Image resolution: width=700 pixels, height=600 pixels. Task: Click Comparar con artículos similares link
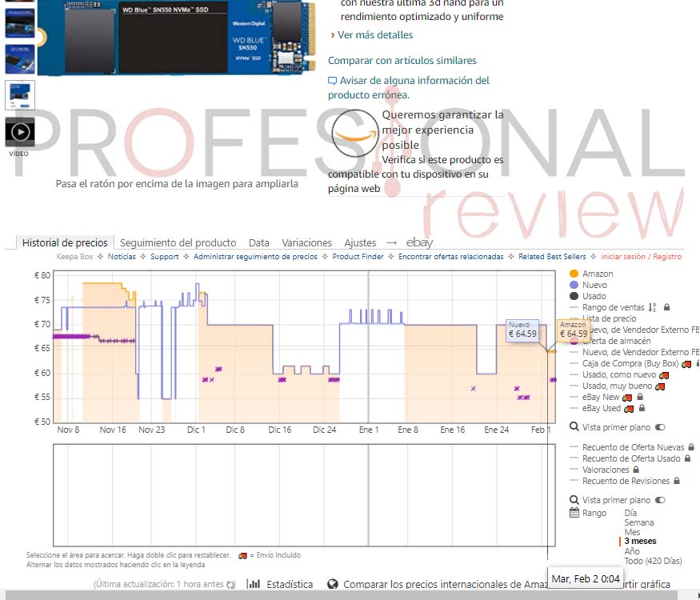[402, 60]
